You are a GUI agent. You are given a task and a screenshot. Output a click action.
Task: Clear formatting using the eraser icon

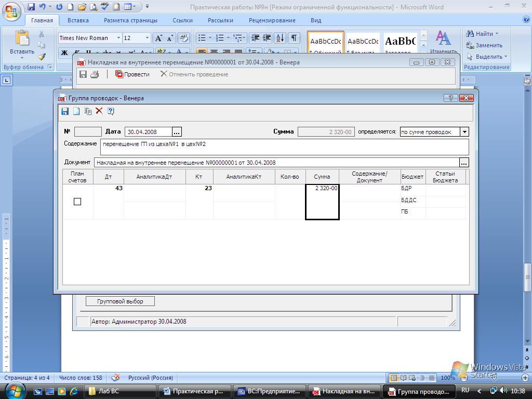[x=183, y=38]
